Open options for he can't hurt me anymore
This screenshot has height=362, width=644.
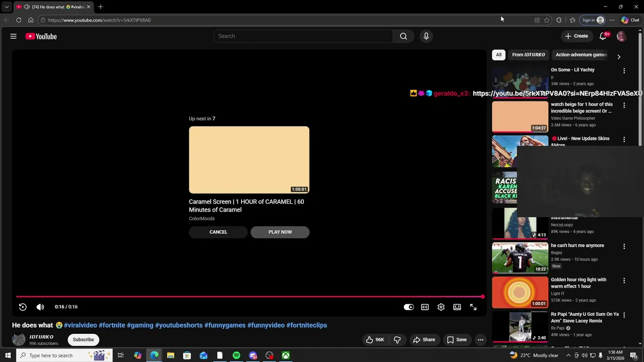pos(624,246)
